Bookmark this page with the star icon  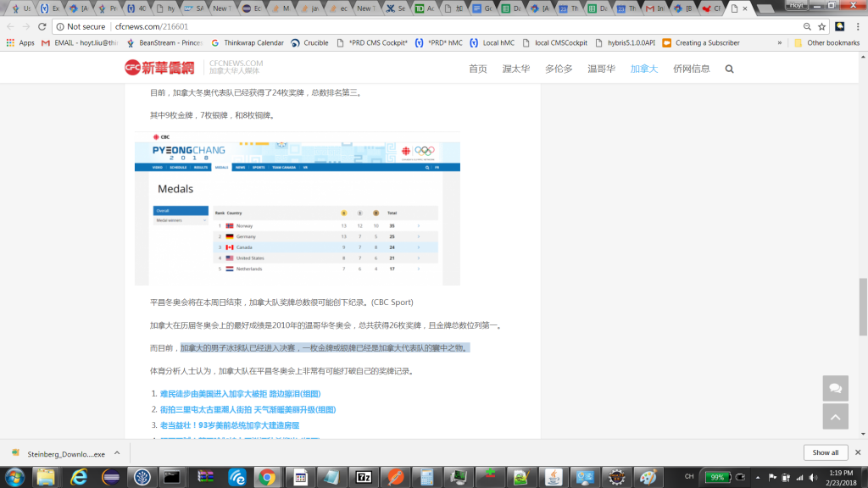point(821,26)
